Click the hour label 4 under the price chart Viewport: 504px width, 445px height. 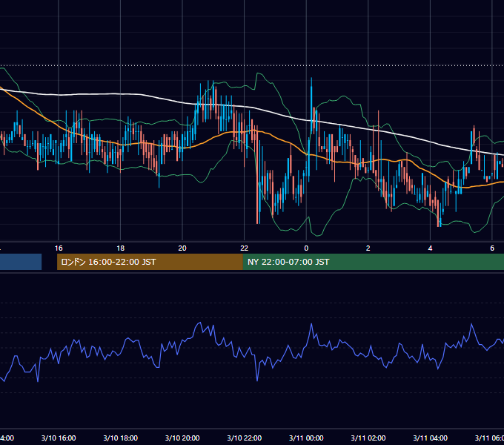click(x=430, y=248)
